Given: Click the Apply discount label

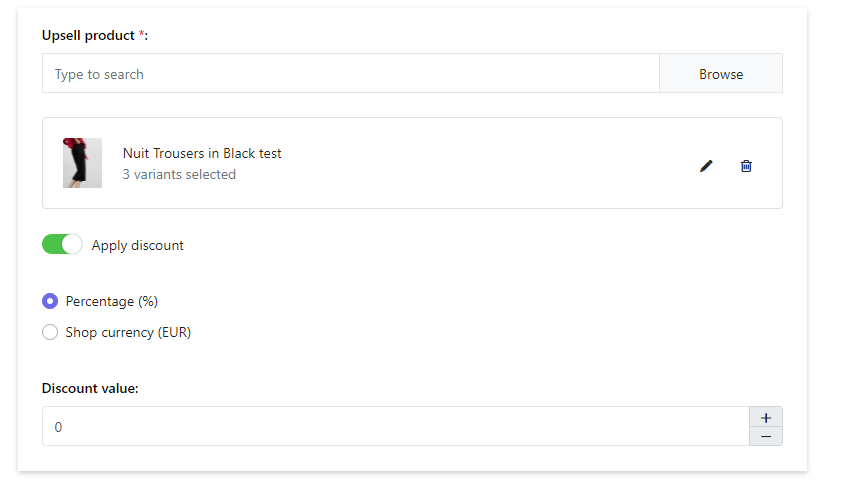Looking at the screenshot, I should (138, 245).
